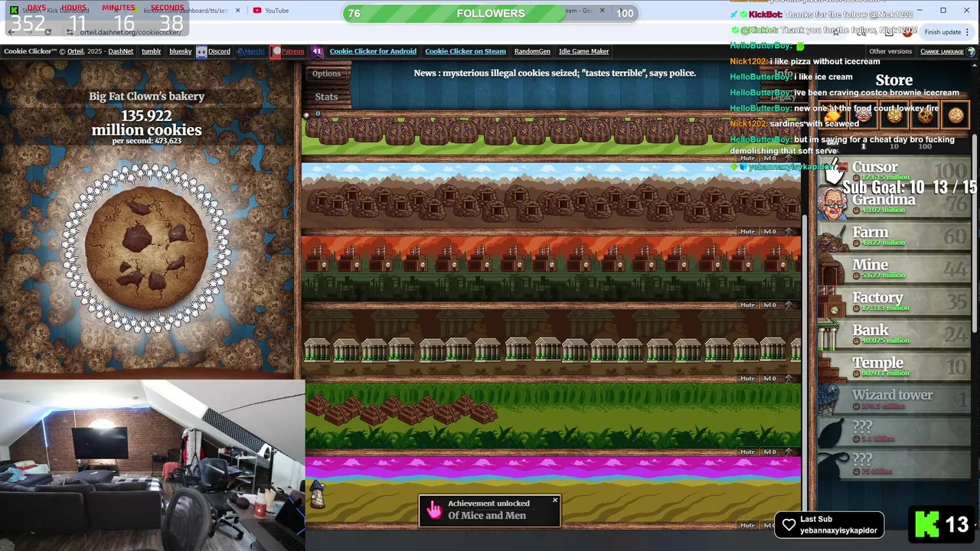Open the Other versions dropdown
Screen dimensions: 980x551
[890, 51]
